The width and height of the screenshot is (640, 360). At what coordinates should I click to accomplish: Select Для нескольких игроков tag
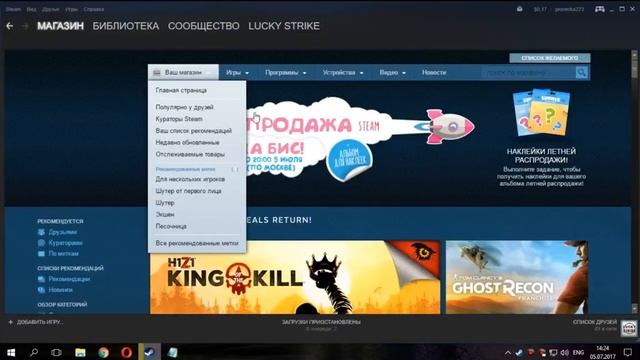190,179
